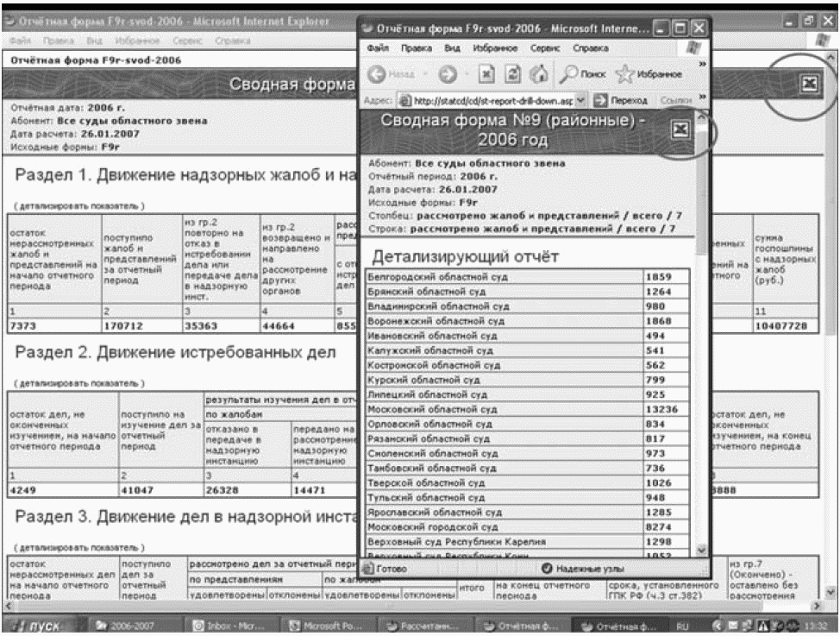Click the Forward arrow in popup toolbar
Screen dimensions: 840x636
tap(448, 74)
